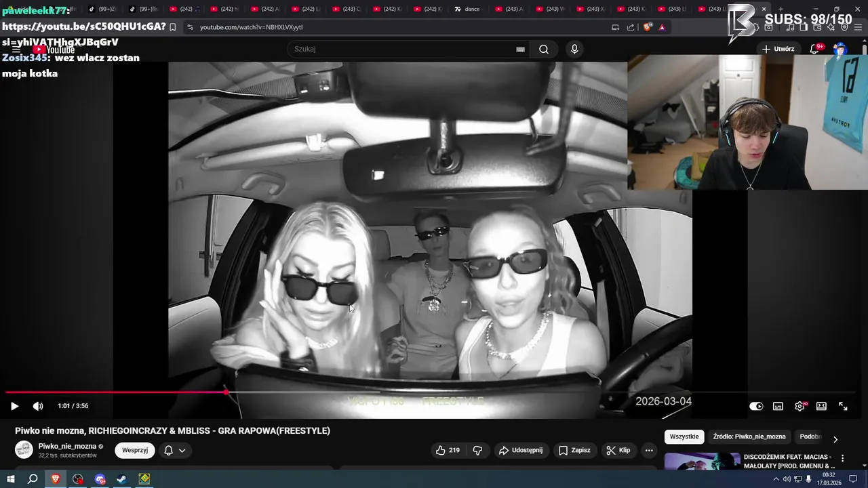
Task: Select the Wszystkie filter chip
Action: pyautogui.click(x=684, y=436)
